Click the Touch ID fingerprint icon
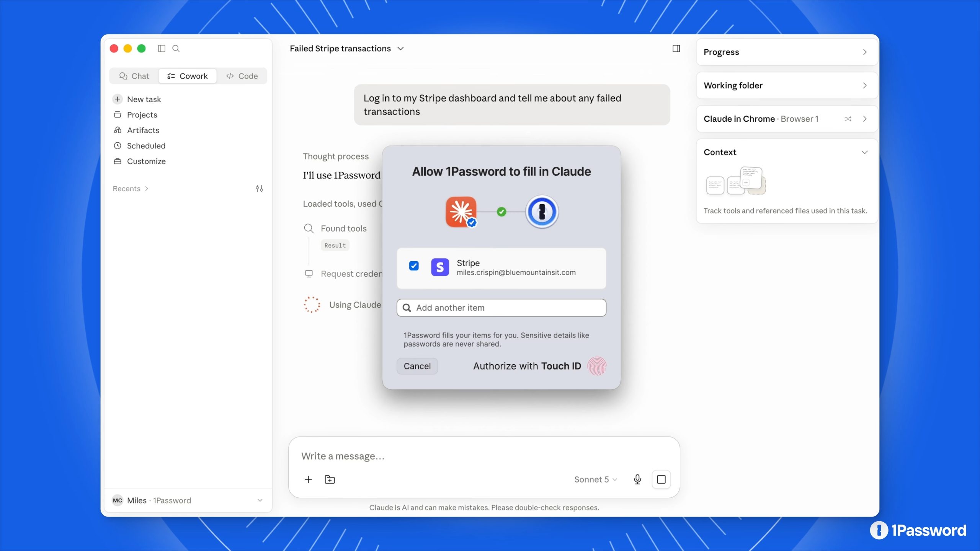 pyautogui.click(x=597, y=366)
